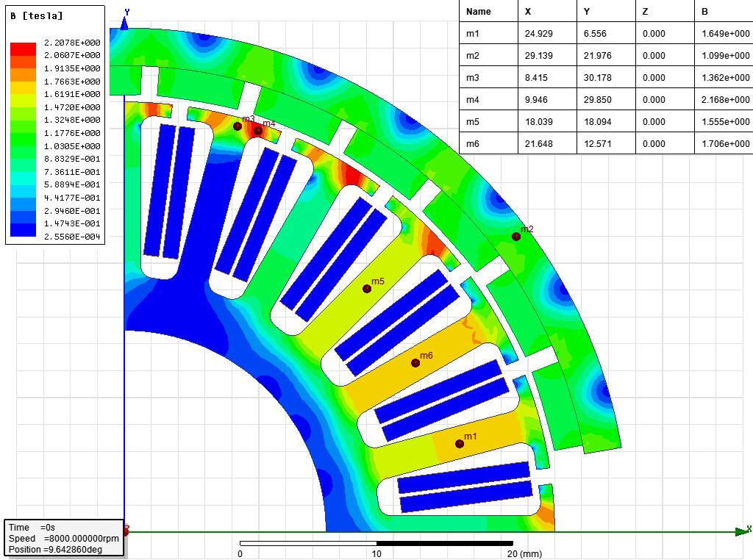This screenshot has width=753, height=560.
Task: Click the Y value 21.976 for m2
Action: pos(597,56)
